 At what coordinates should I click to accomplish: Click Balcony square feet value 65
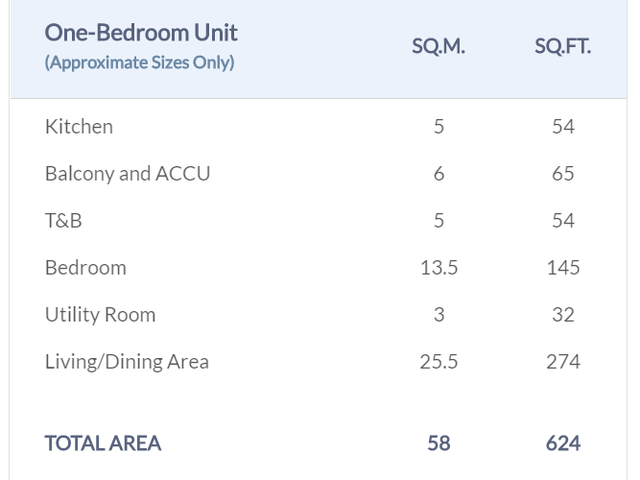point(563,173)
